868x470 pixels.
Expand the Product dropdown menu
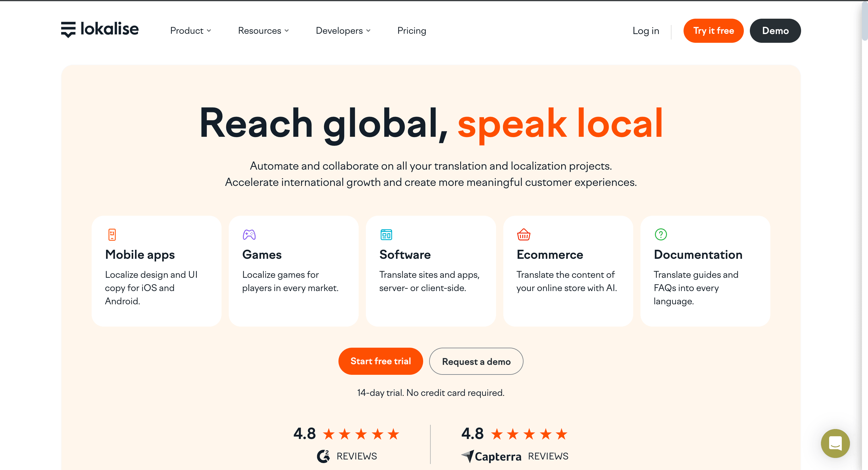pos(191,31)
